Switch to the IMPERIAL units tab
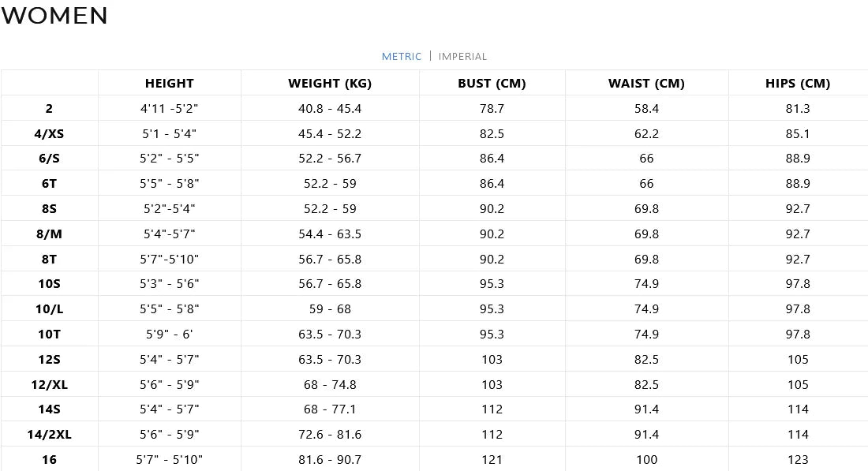 coord(462,57)
